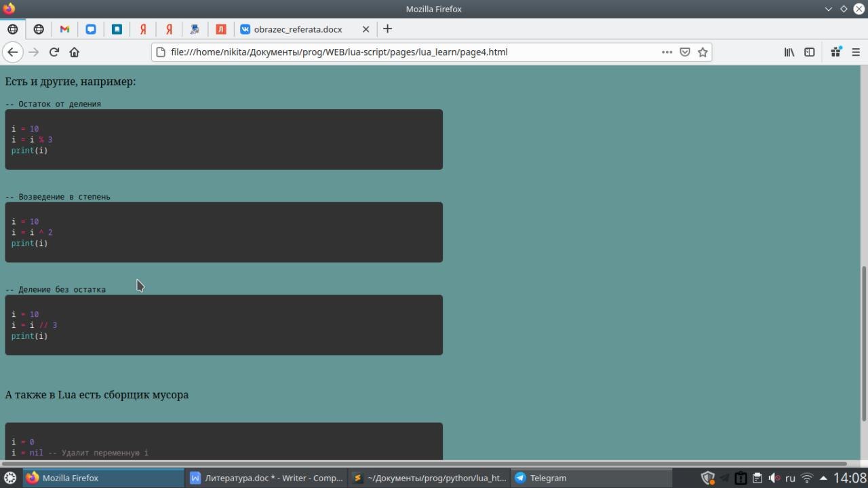Click 'А также в Lua есть сборщик мусора'
Viewport: 868px width, 488px height.
tap(97, 394)
